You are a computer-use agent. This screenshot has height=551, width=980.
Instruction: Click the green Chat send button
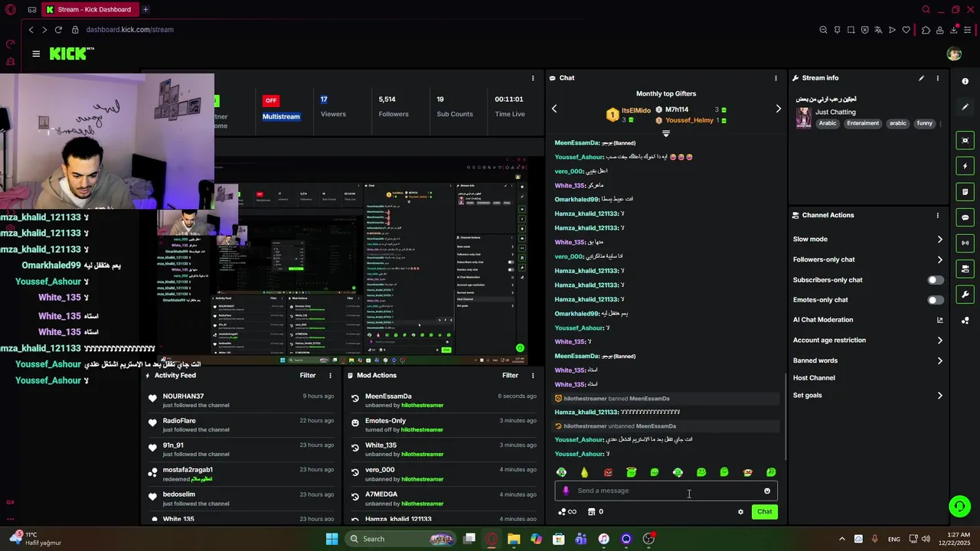pyautogui.click(x=764, y=512)
